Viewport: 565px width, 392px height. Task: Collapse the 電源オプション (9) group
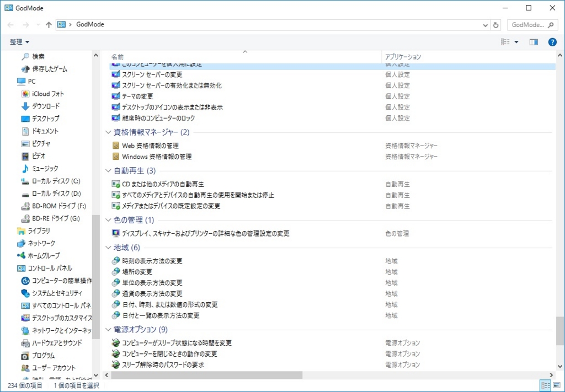pyautogui.click(x=108, y=330)
